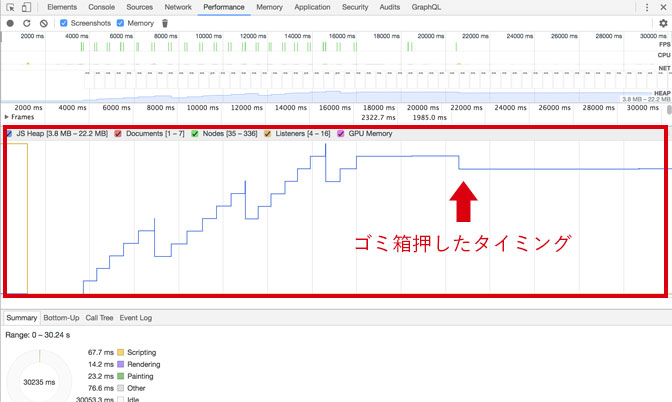Click the 22000 ms ruler mark in flame chart
The width and height of the screenshot is (672, 402).
[x=466, y=108]
